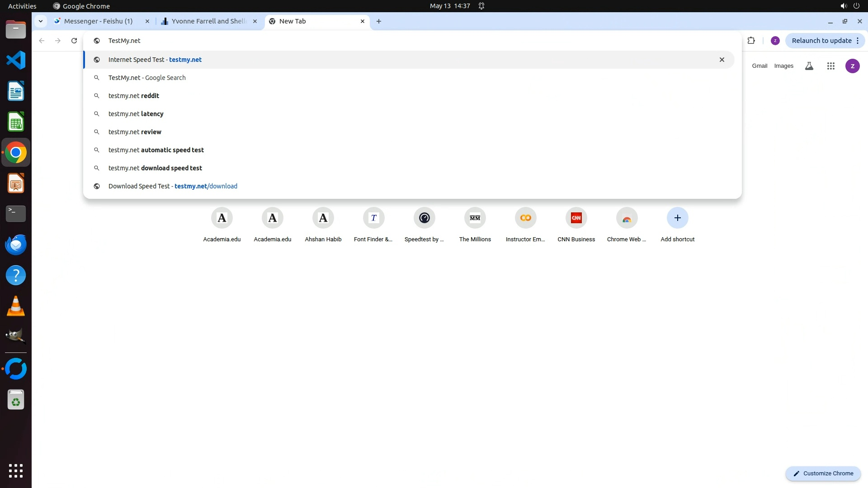This screenshot has height=488, width=868.
Task: Open the Chrome profile avatar in the toolbar
Action: pos(775,41)
